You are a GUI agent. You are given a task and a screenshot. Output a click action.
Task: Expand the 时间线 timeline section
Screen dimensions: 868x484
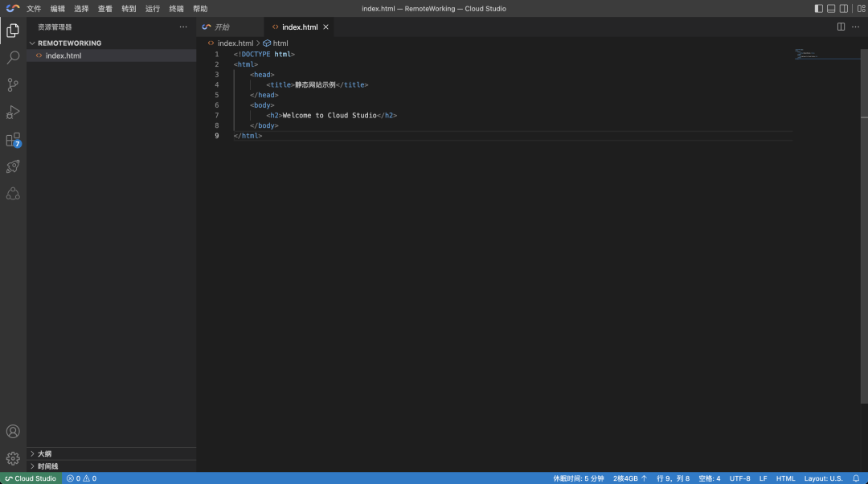[111, 466]
